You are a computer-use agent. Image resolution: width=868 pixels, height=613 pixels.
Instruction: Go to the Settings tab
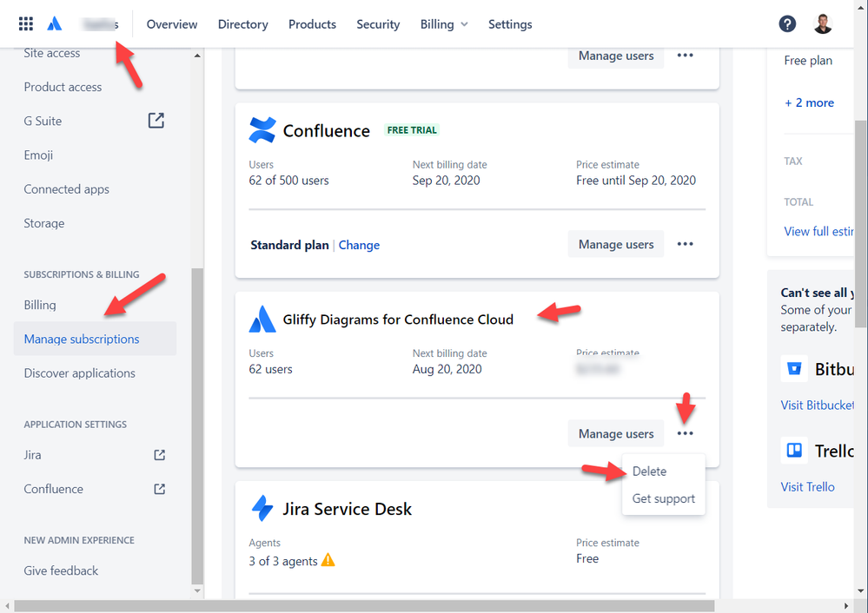(x=510, y=24)
